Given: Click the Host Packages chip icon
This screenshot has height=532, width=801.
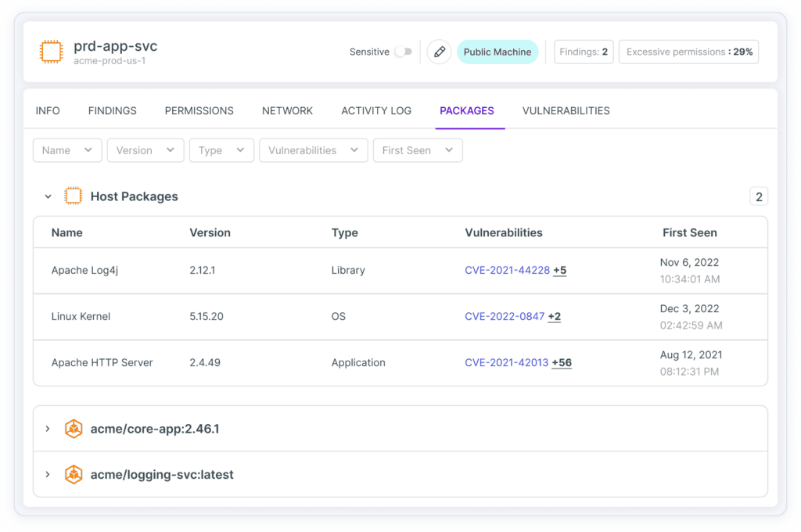Looking at the screenshot, I should click(73, 196).
